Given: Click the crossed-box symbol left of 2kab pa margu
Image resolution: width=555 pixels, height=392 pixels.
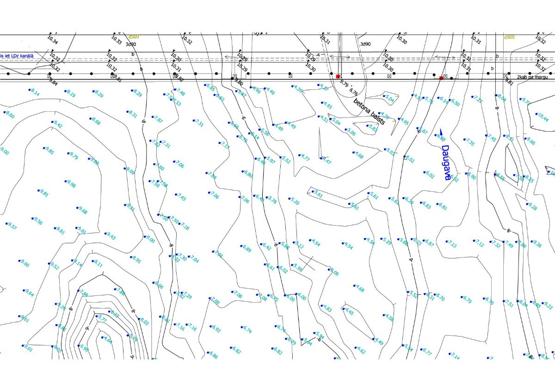Looking at the screenshot, I should [x=505, y=76].
